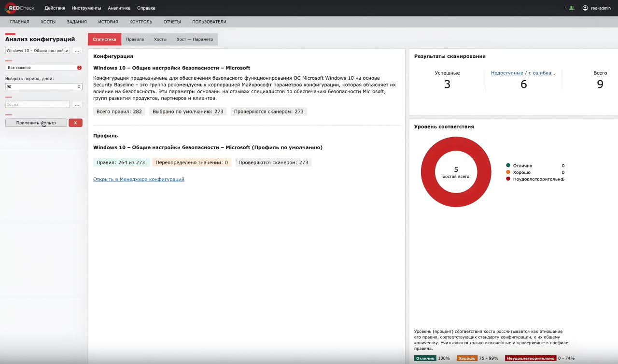The height and width of the screenshot is (364, 618).
Task: Switch to the Хост — Параметр tab
Action: pos(195,39)
